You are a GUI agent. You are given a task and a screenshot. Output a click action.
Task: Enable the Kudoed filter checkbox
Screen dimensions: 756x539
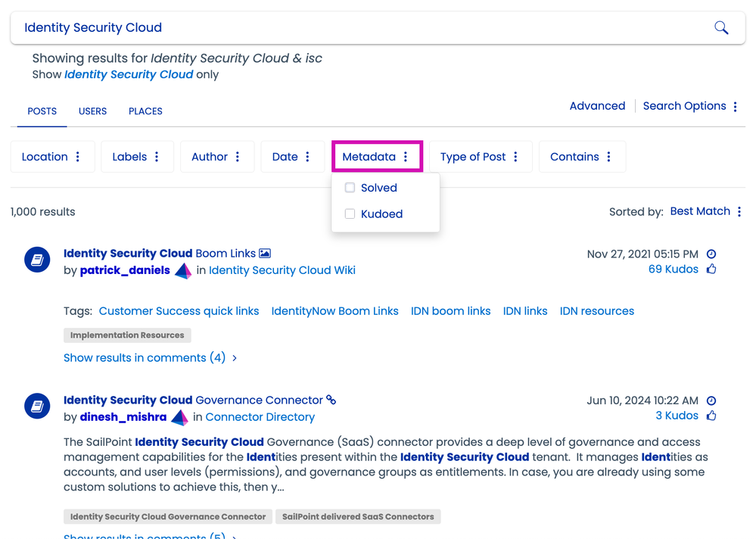click(350, 214)
